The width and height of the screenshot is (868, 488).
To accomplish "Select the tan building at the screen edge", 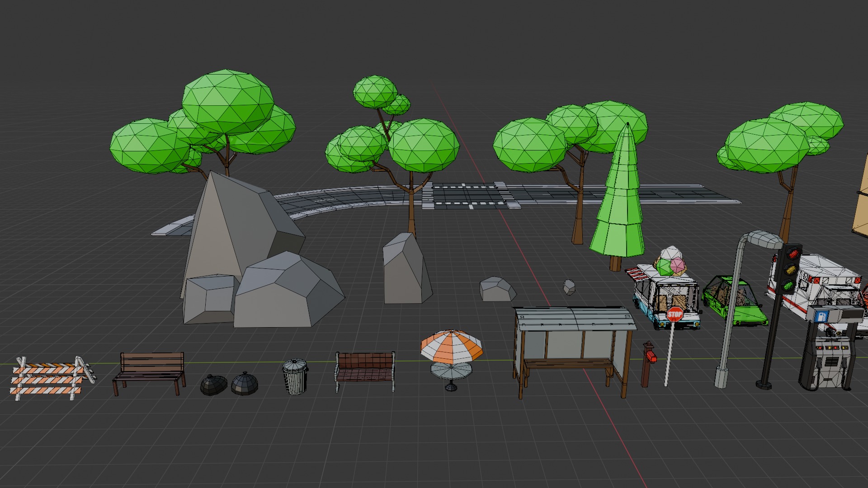I will click(x=860, y=195).
